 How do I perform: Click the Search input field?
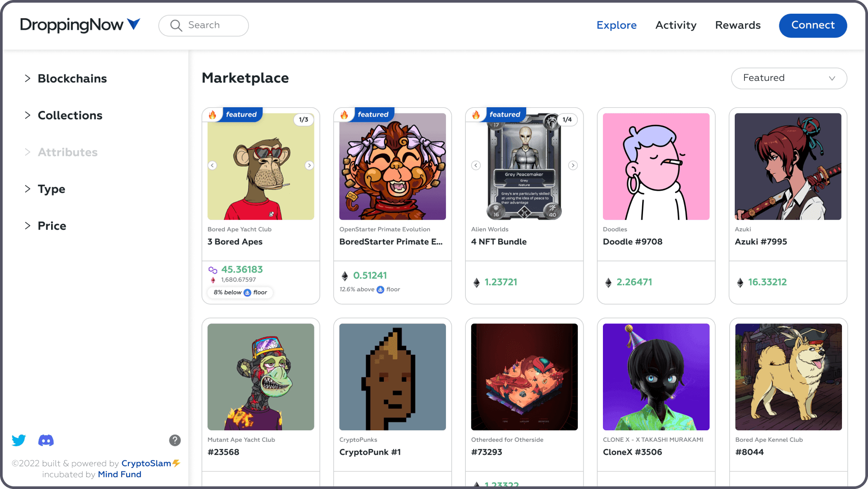203,26
